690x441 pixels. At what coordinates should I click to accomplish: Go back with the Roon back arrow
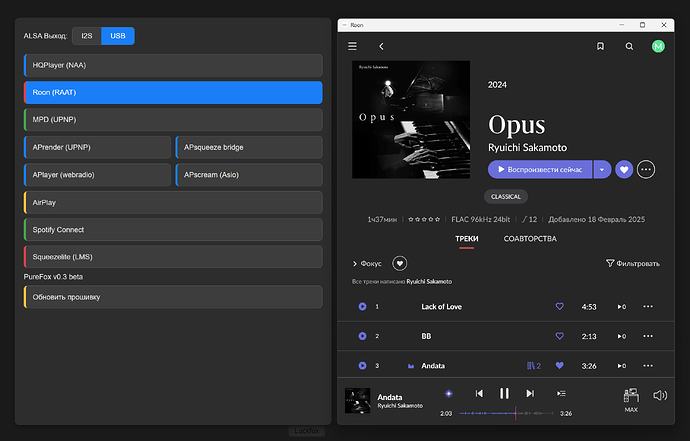coord(382,46)
